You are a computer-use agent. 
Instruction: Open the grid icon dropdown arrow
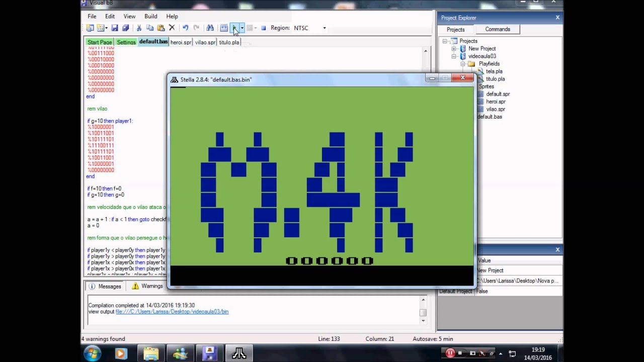click(255, 28)
